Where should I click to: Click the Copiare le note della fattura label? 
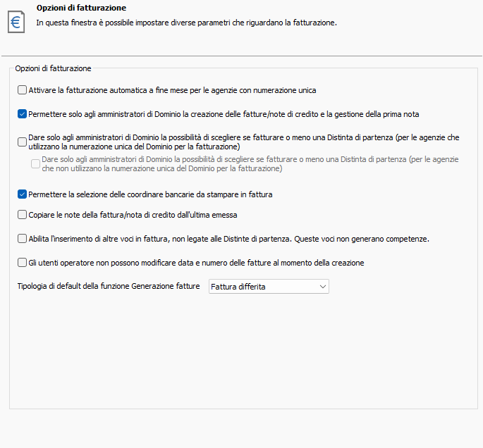pyautogui.click(x=133, y=215)
